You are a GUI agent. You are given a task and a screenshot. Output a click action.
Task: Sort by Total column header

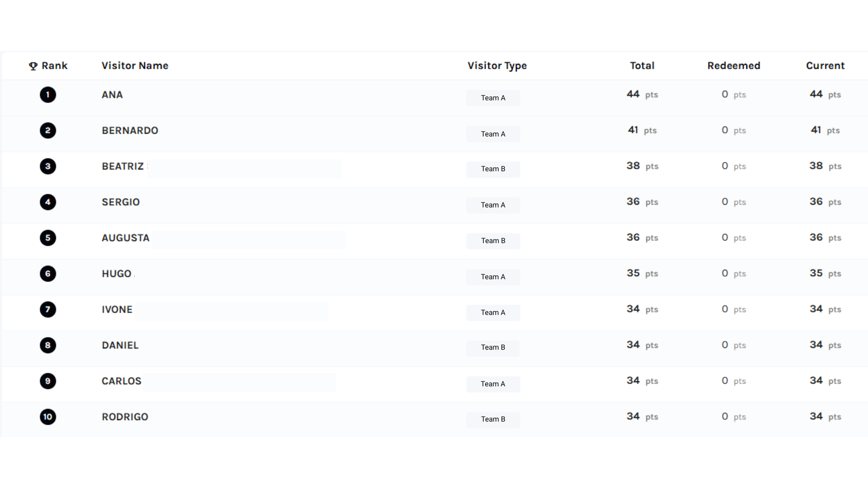(x=642, y=66)
